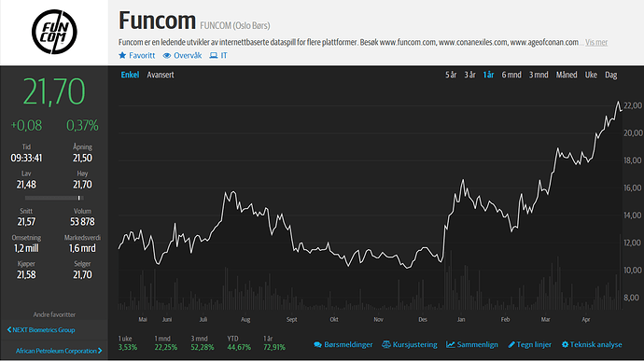Click the Favoritt star icon
Viewport: 644px width, 361px height.
click(x=122, y=55)
